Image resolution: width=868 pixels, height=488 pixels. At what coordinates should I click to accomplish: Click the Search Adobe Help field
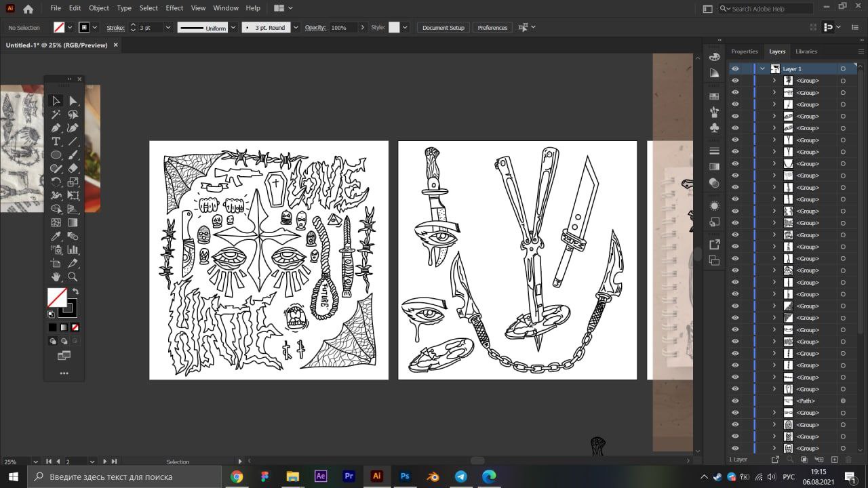766,9
